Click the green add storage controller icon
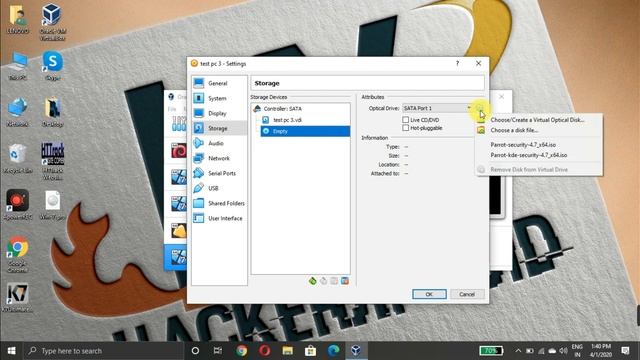640x360 pixels. tap(313, 281)
